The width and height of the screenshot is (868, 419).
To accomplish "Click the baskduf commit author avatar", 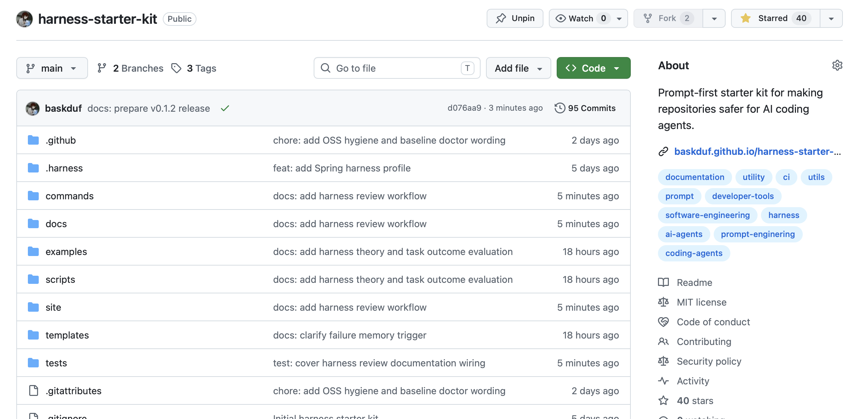I will click(33, 108).
